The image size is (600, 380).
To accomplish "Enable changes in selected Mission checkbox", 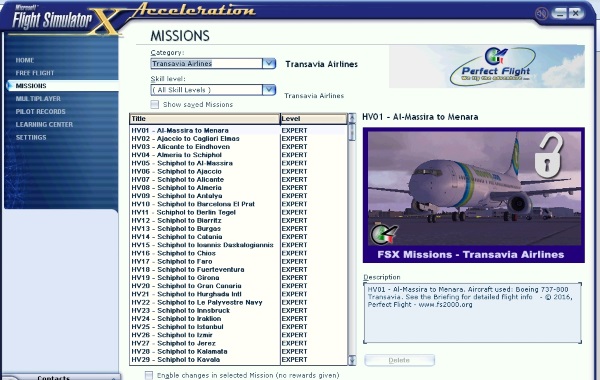I will click(x=148, y=375).
